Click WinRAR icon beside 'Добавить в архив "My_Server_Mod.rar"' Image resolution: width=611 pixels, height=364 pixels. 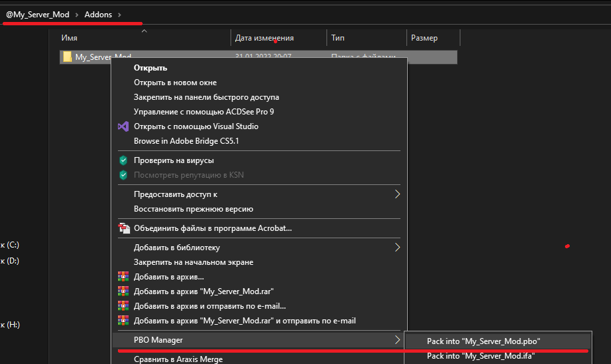click(123, 291)
